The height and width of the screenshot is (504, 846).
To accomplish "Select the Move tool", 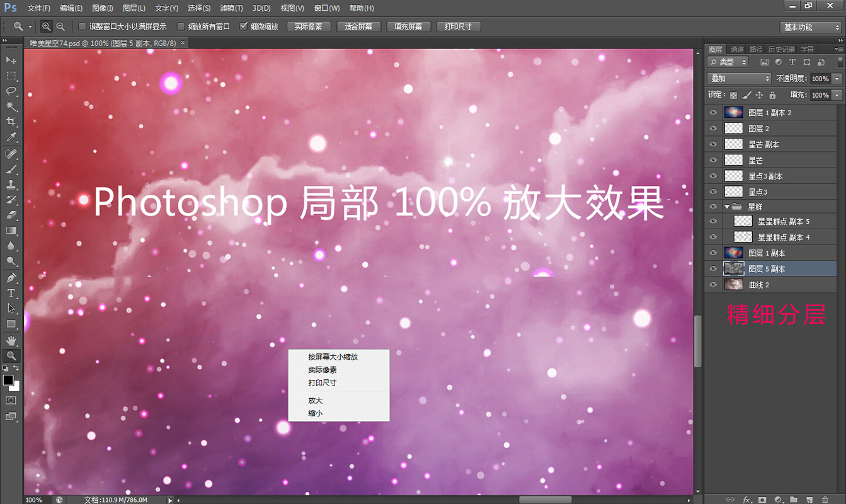I will (11, 60).
